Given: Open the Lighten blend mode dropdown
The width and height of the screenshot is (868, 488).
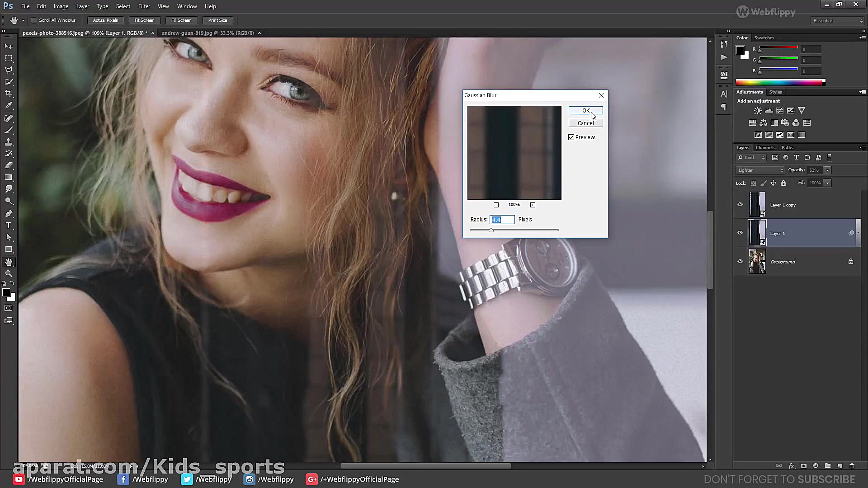Looking at the screenshot, I should click(x=760, y=170).
